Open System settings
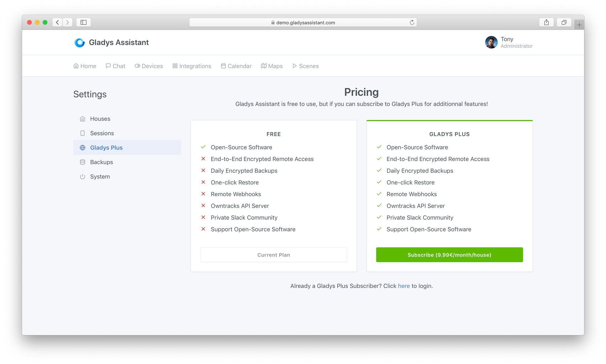Image resolution: width=606 pixels, height=364 pixels. tap(127, 177)
